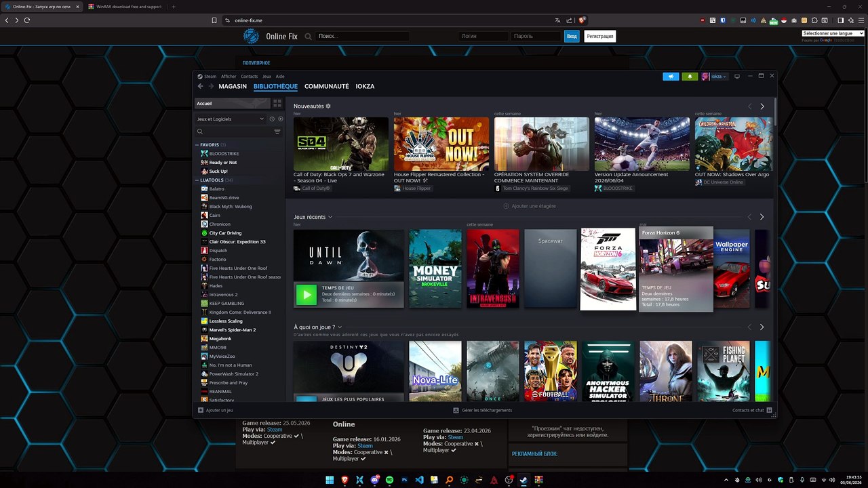Screen dimensions: 868x488
Task: Select Ready or Not in favorites
Action: [x=223, y=163]
